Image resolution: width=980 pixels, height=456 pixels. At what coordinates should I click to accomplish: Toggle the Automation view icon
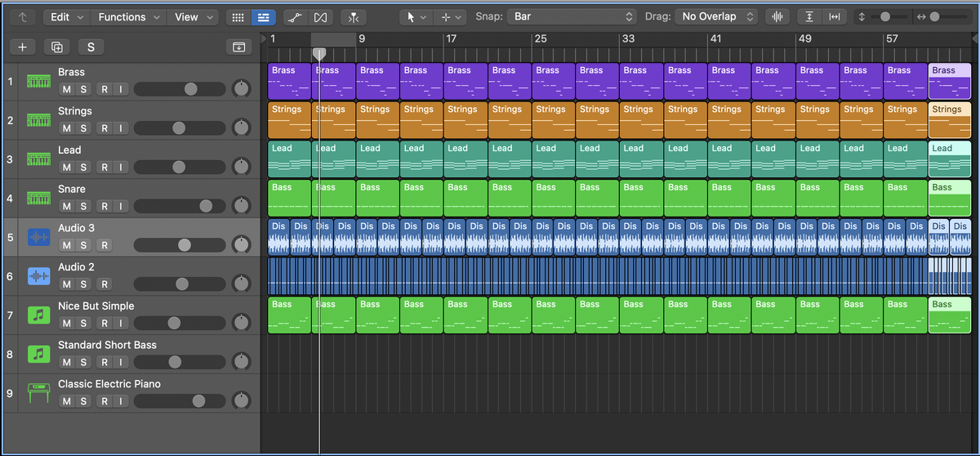tap(296, 17)
